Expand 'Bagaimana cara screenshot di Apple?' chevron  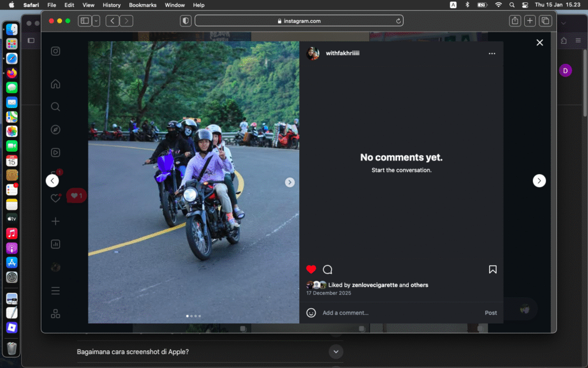pos(336,351)
